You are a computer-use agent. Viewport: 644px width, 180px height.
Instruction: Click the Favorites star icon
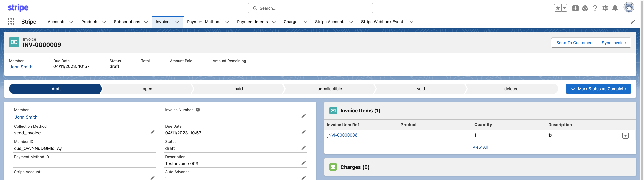click(558, 8)
